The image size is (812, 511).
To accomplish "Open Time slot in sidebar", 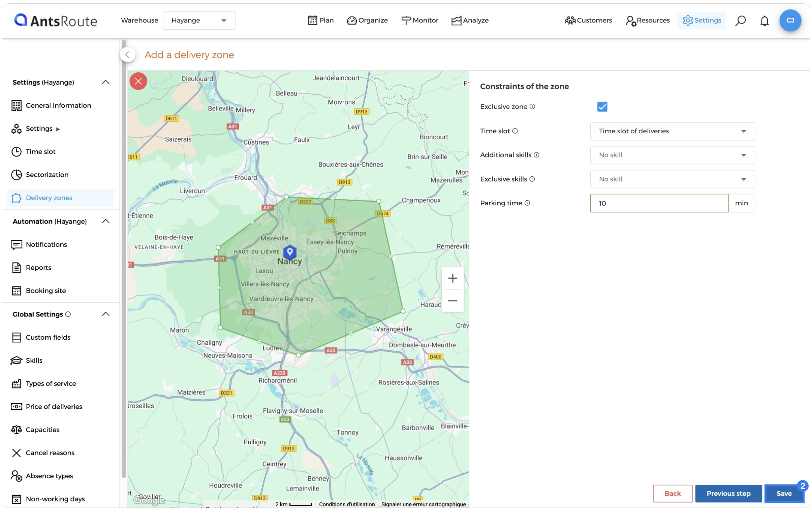I will click(x=60, y=151).
